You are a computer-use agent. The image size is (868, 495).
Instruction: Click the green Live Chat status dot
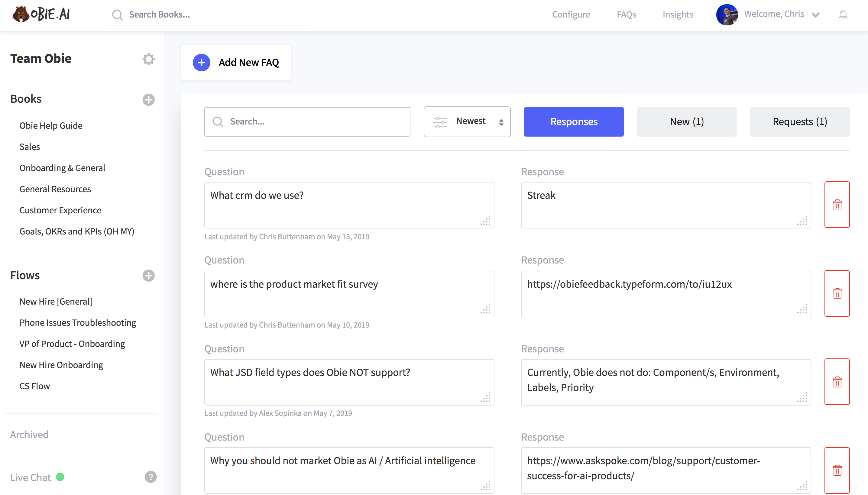[60, 477]
